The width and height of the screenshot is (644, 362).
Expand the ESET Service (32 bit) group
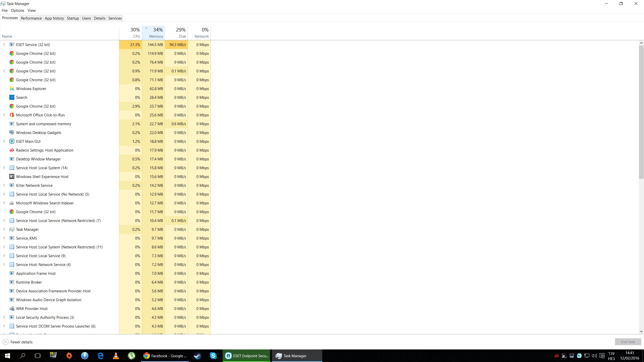(4, 44)
